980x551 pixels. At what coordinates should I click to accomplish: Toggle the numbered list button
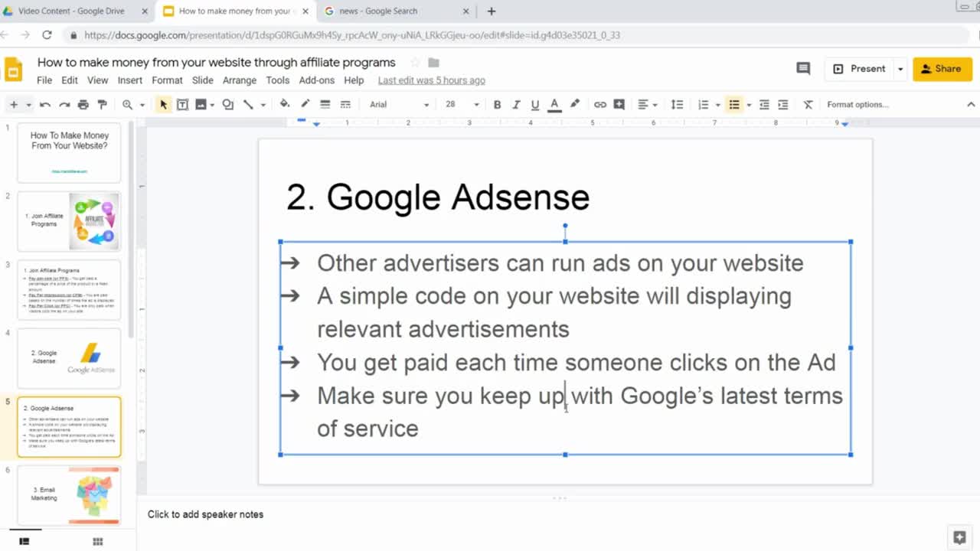(703, 105)
